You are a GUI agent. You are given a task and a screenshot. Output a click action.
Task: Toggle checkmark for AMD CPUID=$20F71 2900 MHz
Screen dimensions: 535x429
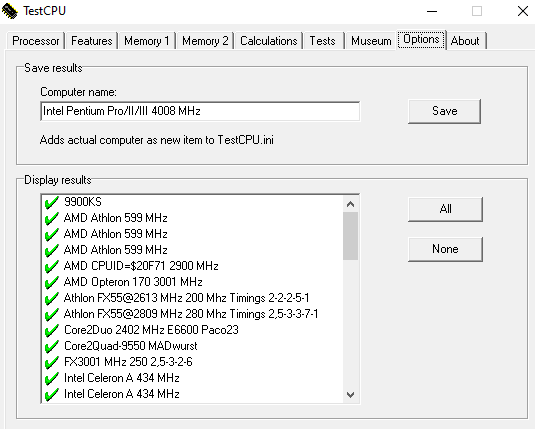click(52, 266)
